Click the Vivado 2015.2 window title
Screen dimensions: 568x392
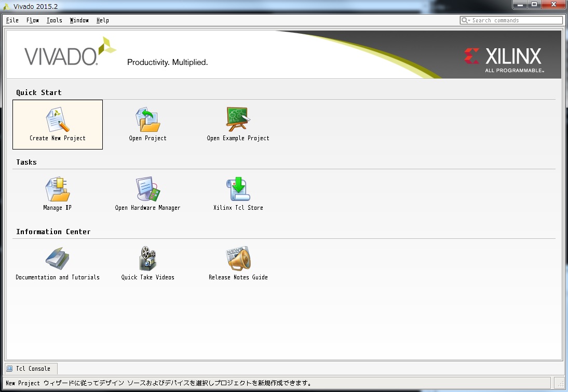tap(35, 6)
